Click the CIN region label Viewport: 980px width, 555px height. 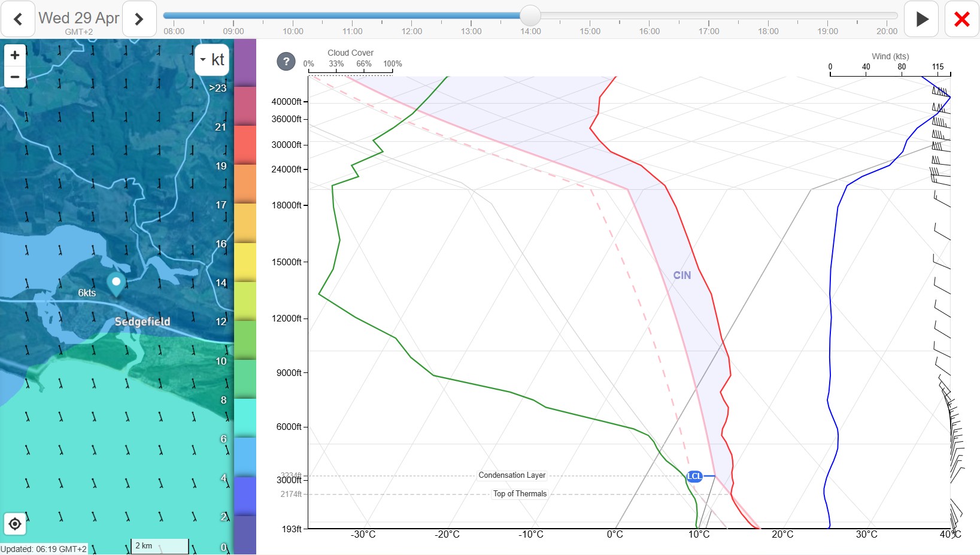point(682,275)
